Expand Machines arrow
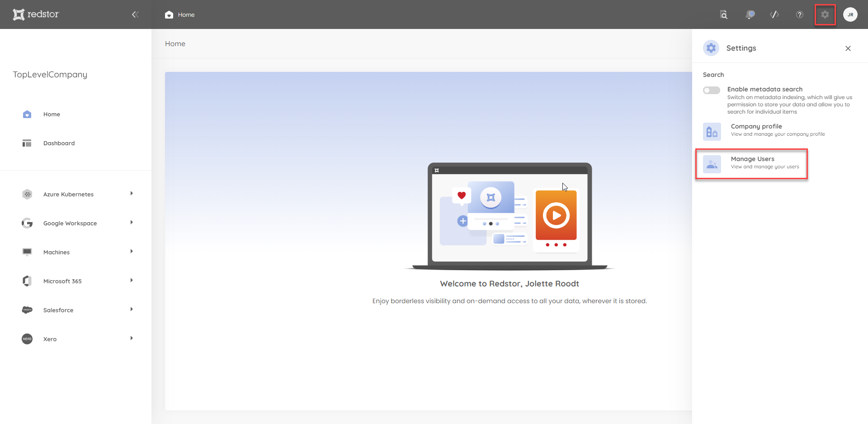The width and height of the screenshot is (868, 424). (132, 252)
